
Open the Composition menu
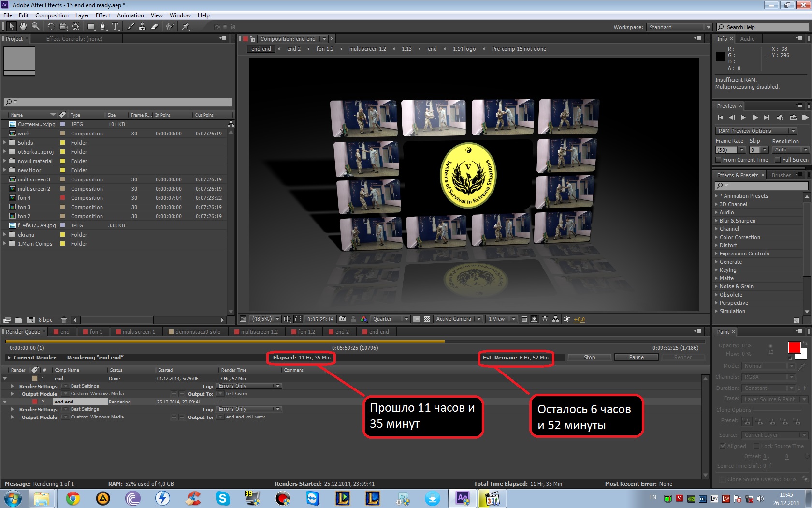[x=52, y=15]
